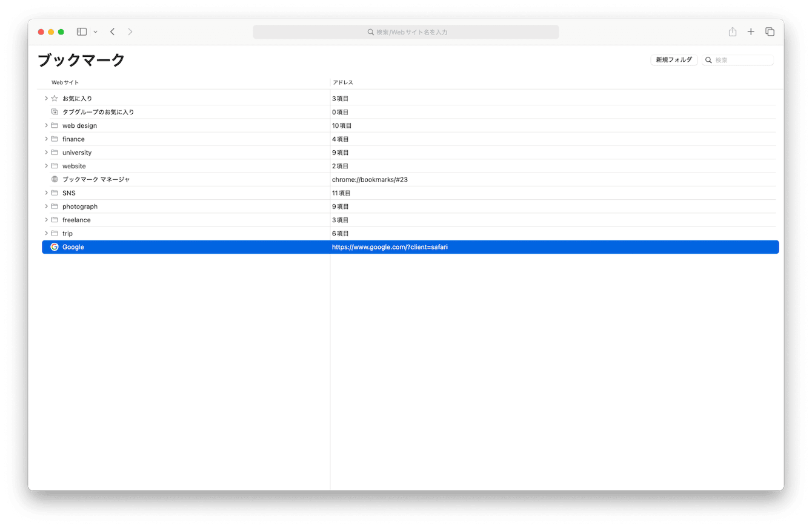The height and width of the screenshot is (528, 812).
Task: Select the university row label
Action: coord(77,153)
